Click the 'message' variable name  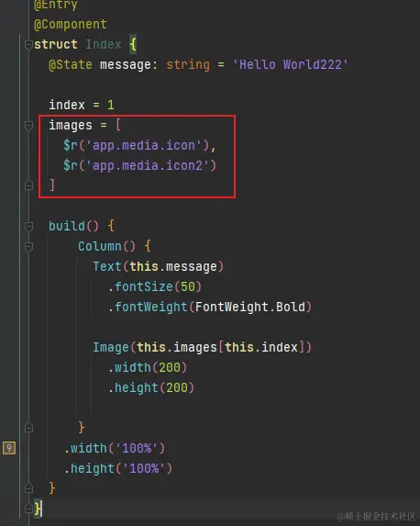click(x=126, y=65)
